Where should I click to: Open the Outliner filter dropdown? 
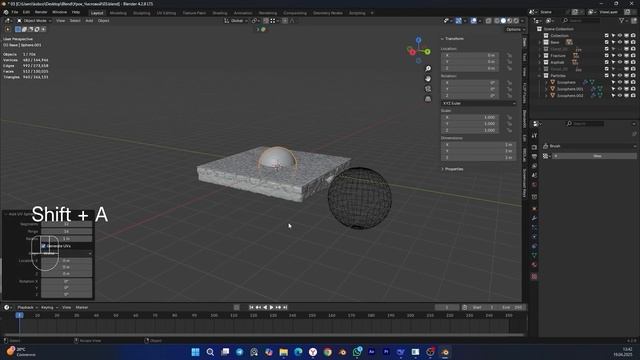click(x=623, y=20)
